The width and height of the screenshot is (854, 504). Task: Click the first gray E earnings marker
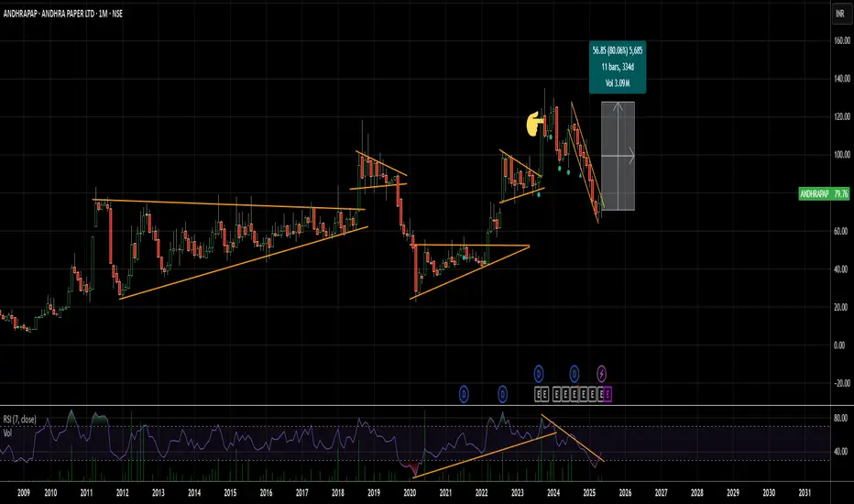539,394
